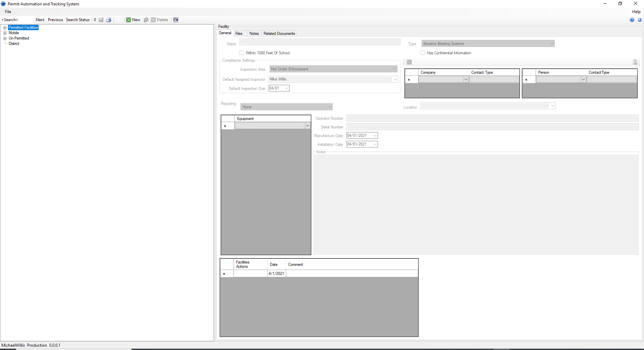This screenshot has height=350, width=644.
Task: Open the Type dropdown showing Abrasive Blasting Systems
Action: click(x=552, y=43)
